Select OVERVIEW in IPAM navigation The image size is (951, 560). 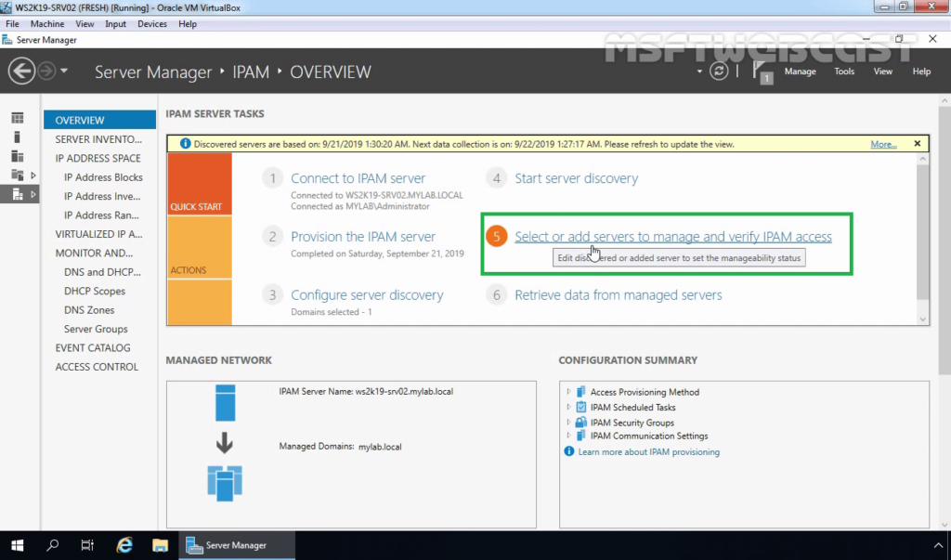[99, 120]
